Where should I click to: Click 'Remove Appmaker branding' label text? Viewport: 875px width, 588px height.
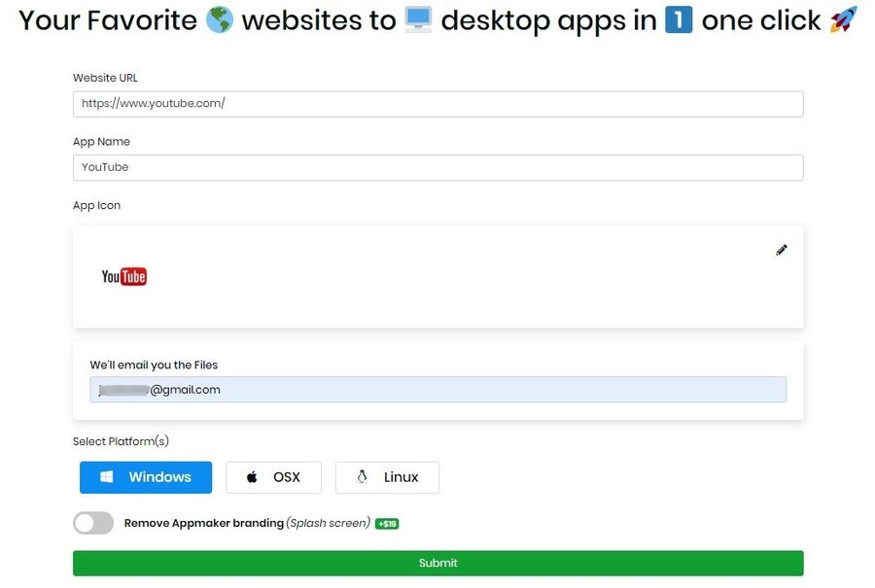click(204, 523)
